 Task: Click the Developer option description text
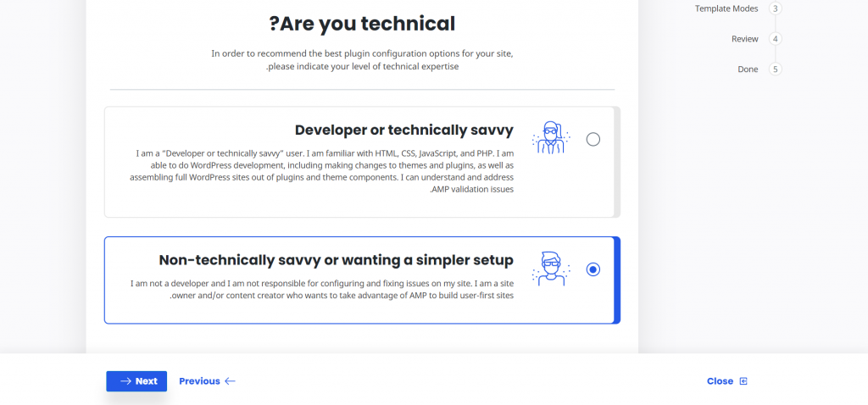click(x=324, y=171)
